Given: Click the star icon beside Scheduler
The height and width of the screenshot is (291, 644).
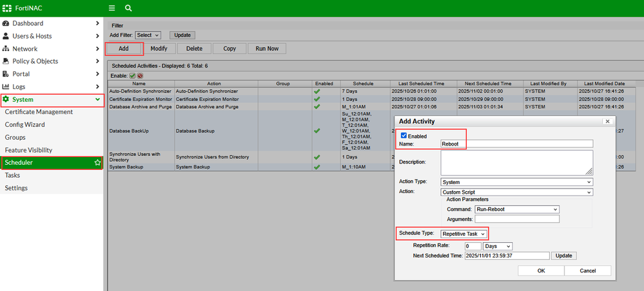Looking at the screenshot, I should point(97,163).
